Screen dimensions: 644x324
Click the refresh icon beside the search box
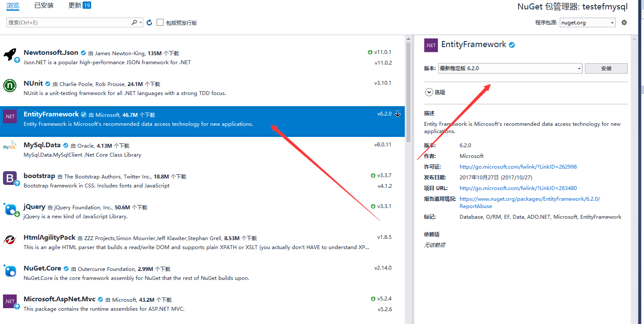(x=149, y=22)
